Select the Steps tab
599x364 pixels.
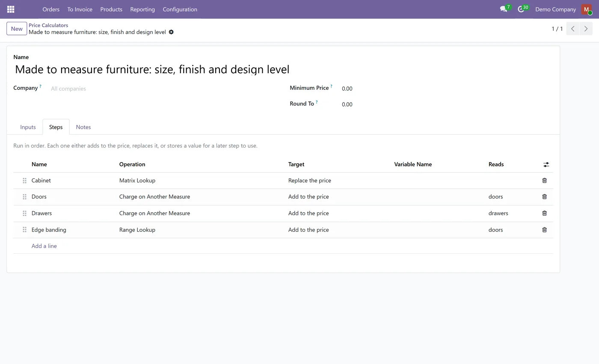(56, 127)
